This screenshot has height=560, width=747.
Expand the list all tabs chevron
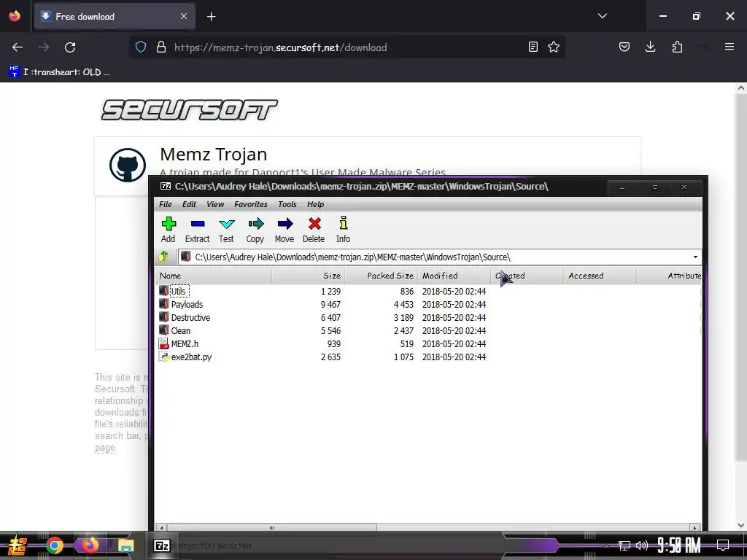[603, 16]
